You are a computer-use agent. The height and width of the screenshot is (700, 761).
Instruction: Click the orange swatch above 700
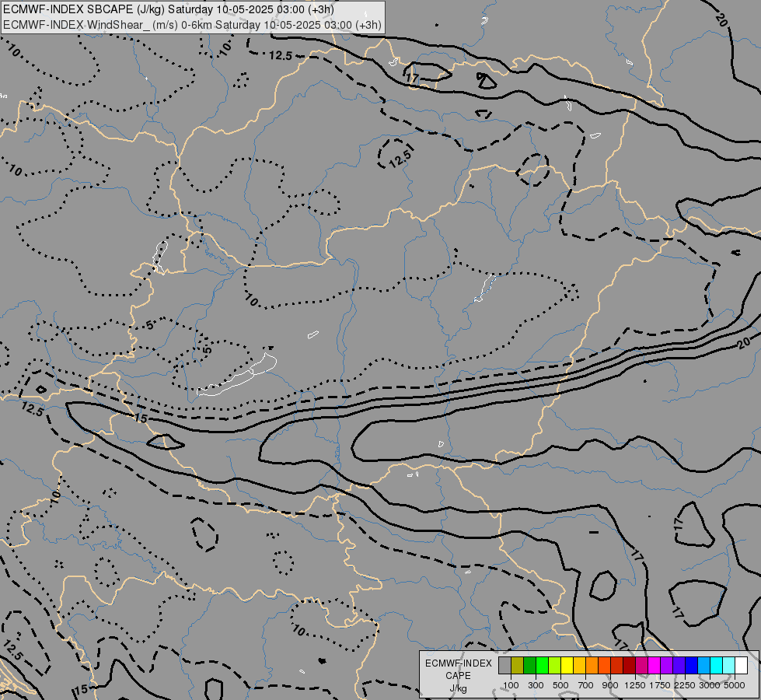592,665
